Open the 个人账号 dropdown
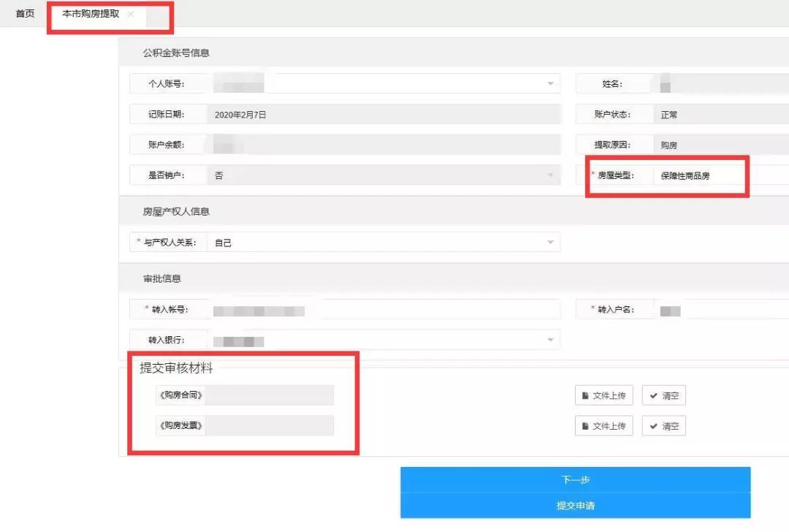The height and width of the screenshot is (532, 789). (x=550, y=83)
